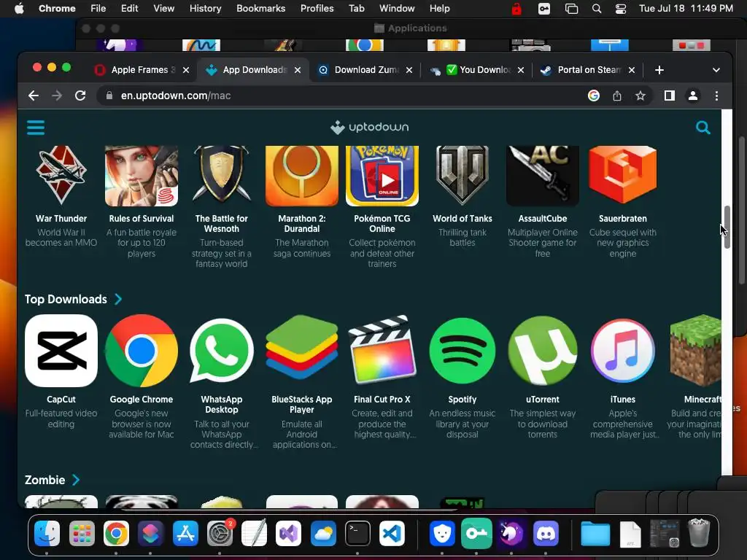Click the Google icon in the address bar
Screen dimensions: 747x560
(594, 96)
